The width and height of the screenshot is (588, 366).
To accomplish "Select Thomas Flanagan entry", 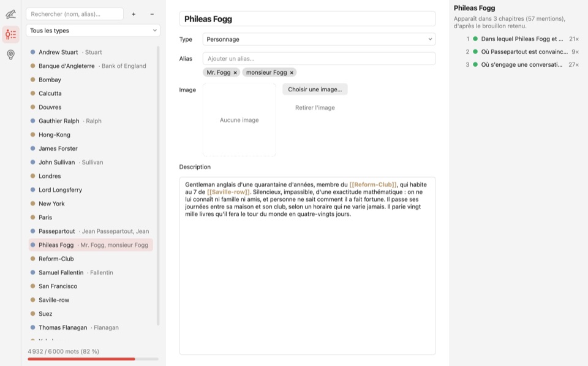I will coord(91,327).
